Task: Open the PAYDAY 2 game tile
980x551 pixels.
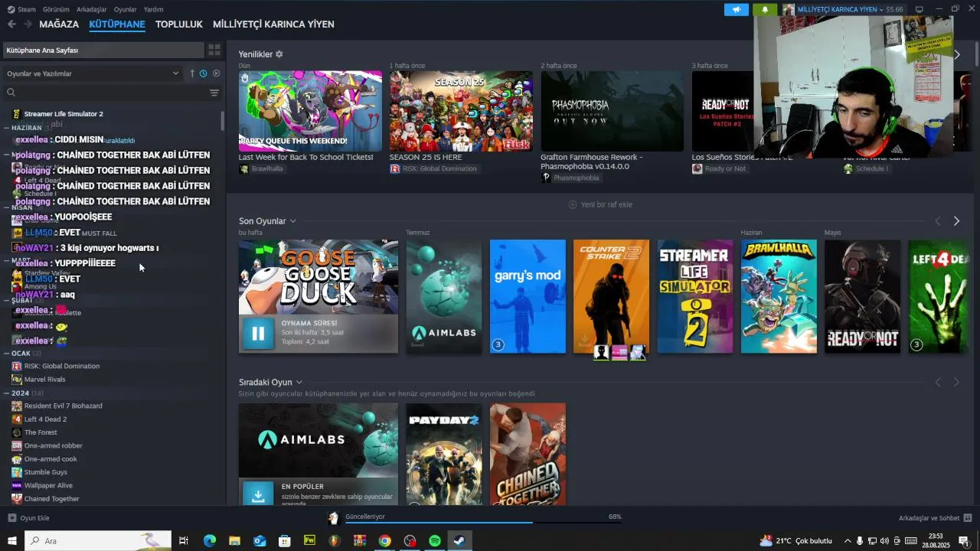Action: click(x=444, y=453)
